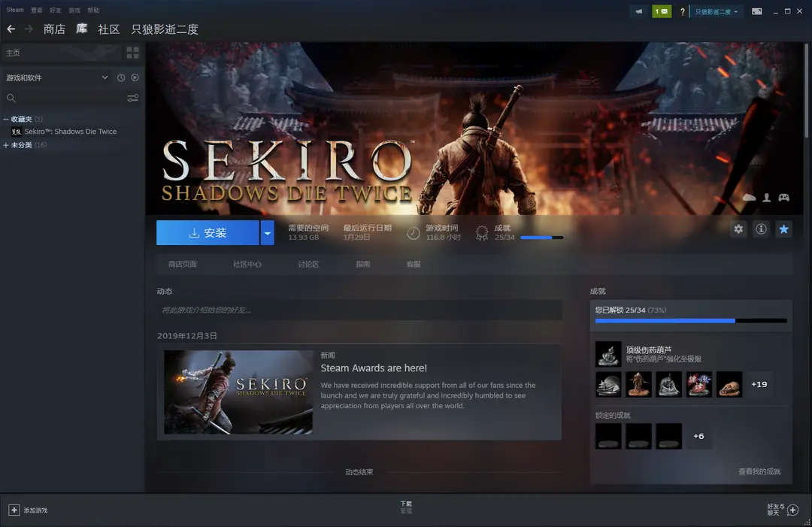The width and height of the screenshot is (812, 527).
Task: Open the green inbox notification button
Action: coord(662,11)
